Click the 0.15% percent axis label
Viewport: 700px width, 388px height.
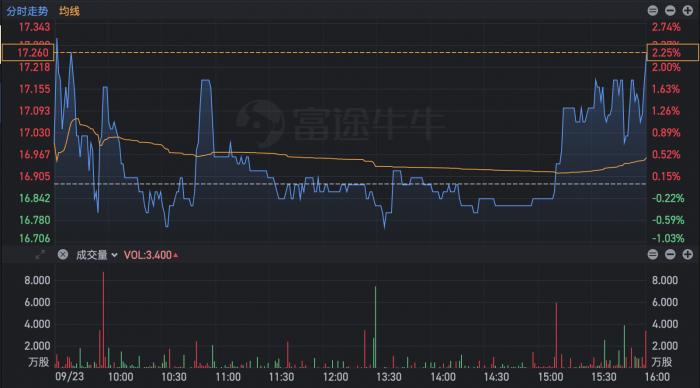pos(666,176)
